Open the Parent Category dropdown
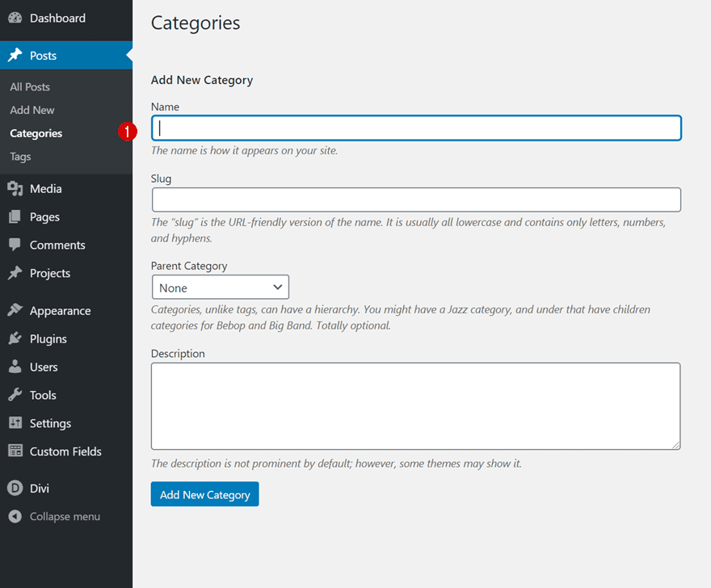The width and height of the screenshot is (711, 588). point(220,287)
